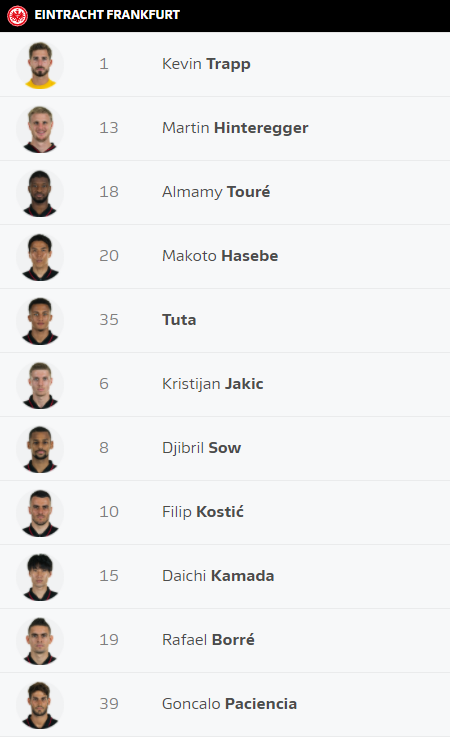Click the Eintracht Frankfurt club crest icon
Viewport: 450px width, 737px height.
[17, 16]
